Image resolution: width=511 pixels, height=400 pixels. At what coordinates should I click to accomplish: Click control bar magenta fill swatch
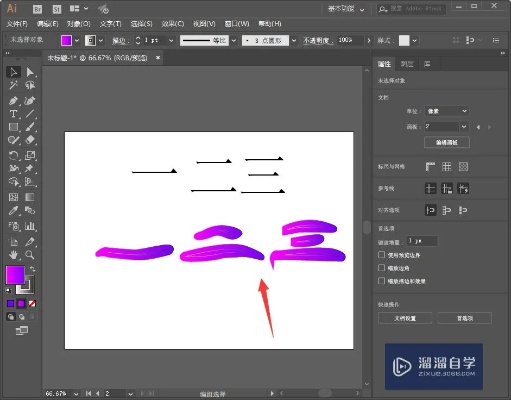[66, 40]
